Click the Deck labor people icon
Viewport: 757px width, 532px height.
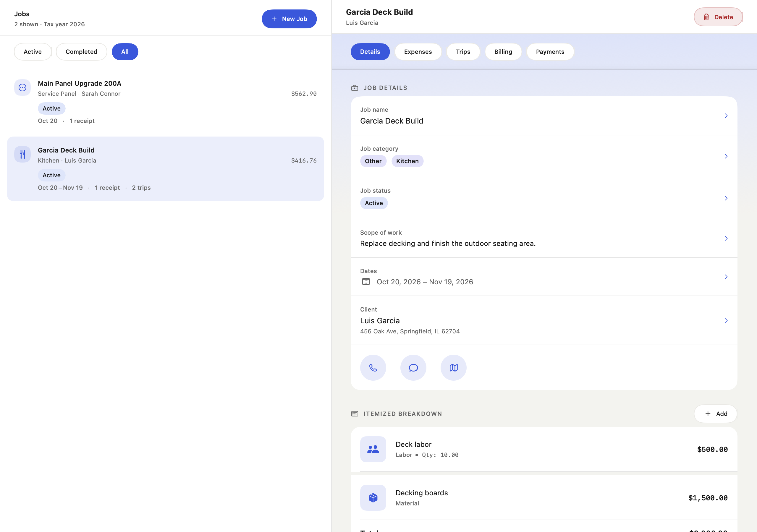tap(373, 449)
